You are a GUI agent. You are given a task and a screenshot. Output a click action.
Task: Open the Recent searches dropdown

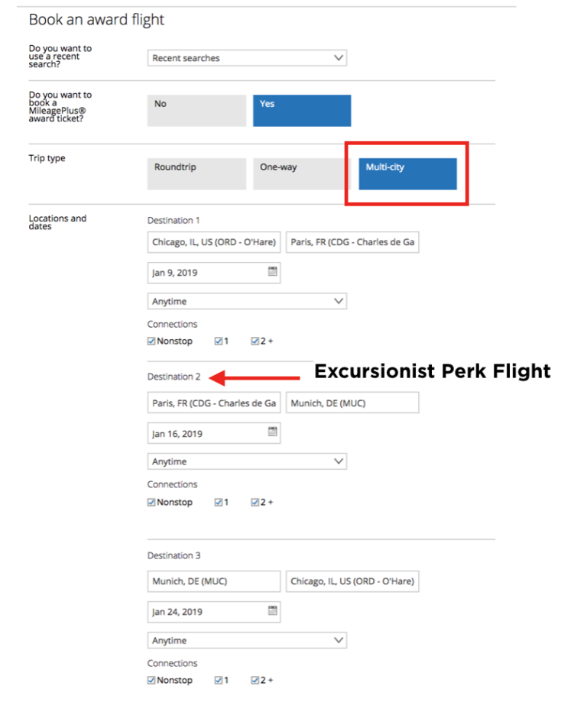[246, 57]
